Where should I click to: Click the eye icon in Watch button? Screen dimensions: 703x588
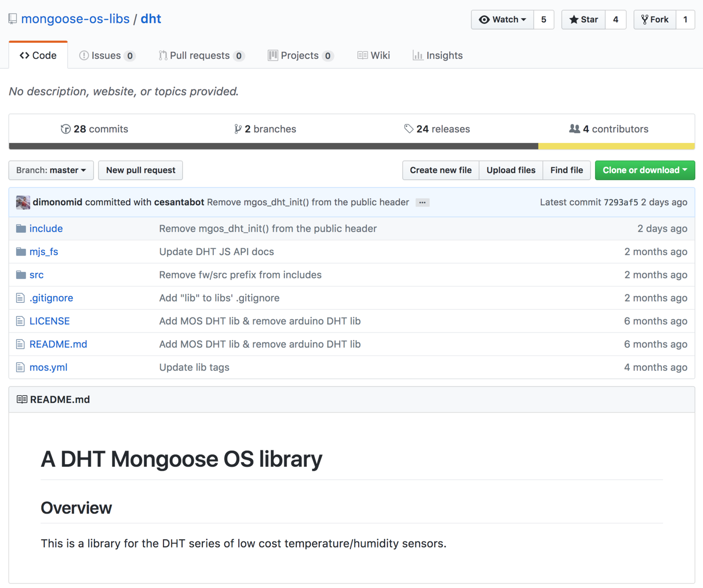pyautogui.click(x=484, y=20)
